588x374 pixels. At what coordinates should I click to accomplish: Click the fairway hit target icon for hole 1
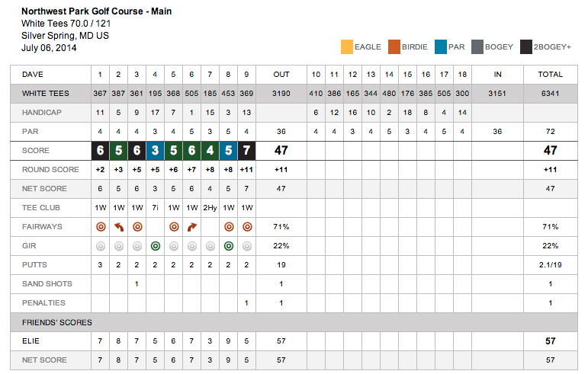point(100,226)
